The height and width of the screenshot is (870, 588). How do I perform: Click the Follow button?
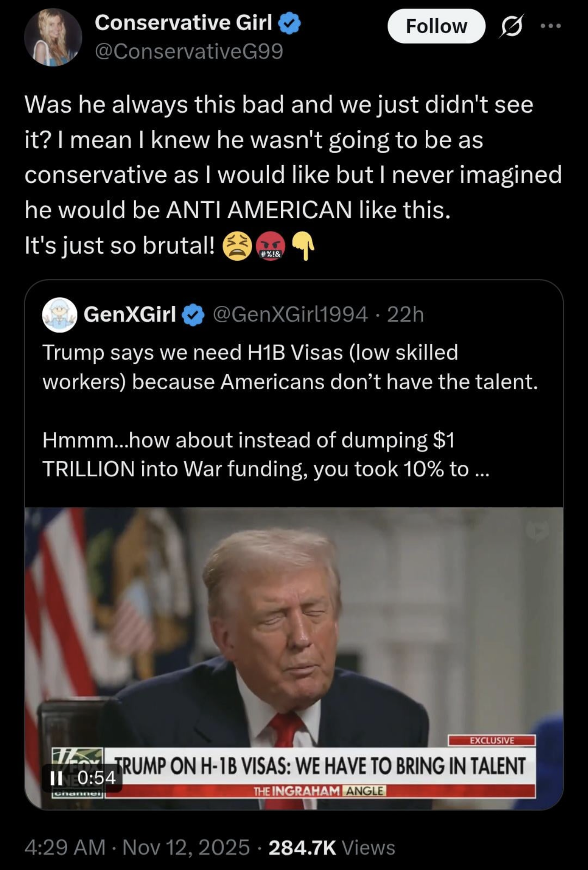[x=436, y=26]
